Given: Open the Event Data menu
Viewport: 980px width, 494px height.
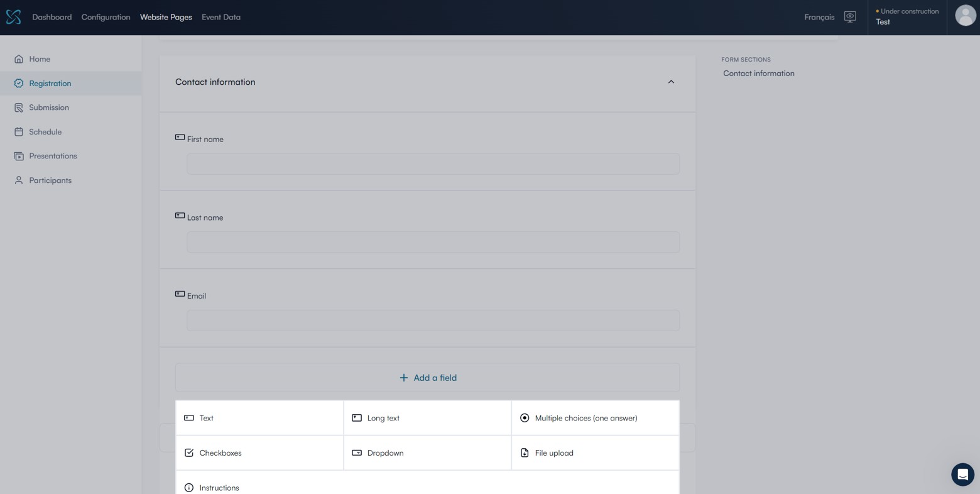Looking at the screenshot, I should tap(220, 17).
